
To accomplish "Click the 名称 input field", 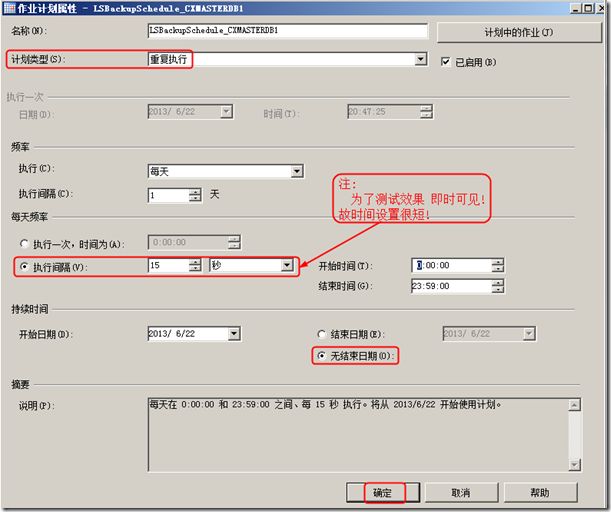I will [288, 31].
